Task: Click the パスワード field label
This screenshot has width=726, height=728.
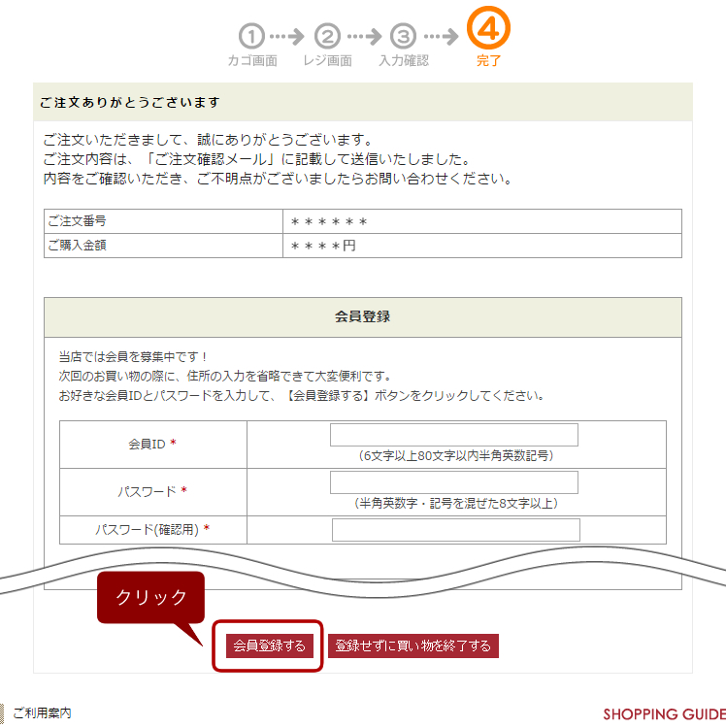Action: point(152,491)
